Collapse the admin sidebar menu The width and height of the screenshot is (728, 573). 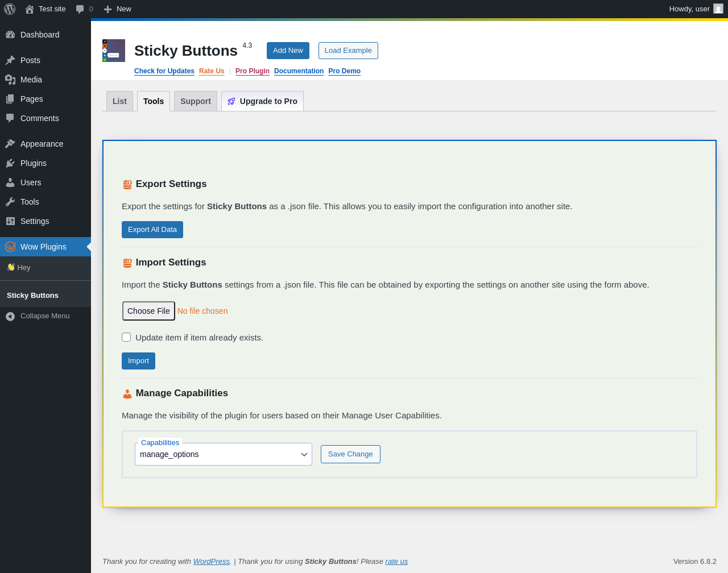[x=45, y=316]
